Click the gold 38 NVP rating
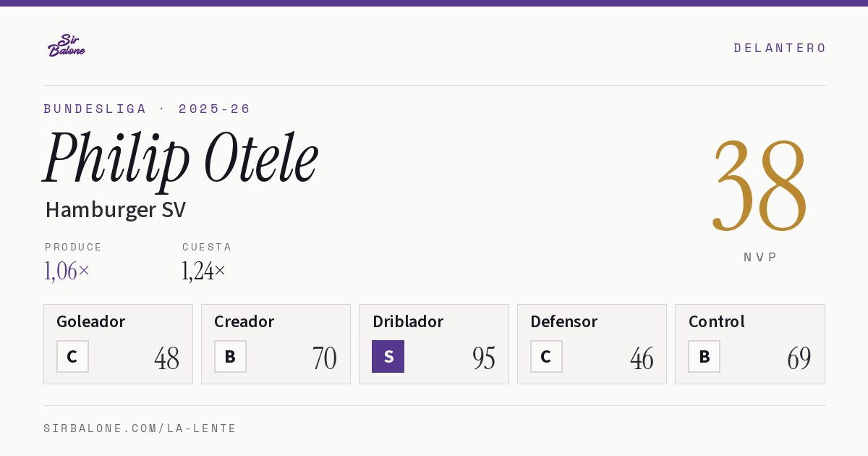The height and width of the screenshot is (456, 868). pyautogui.click(x=759, y=186)
